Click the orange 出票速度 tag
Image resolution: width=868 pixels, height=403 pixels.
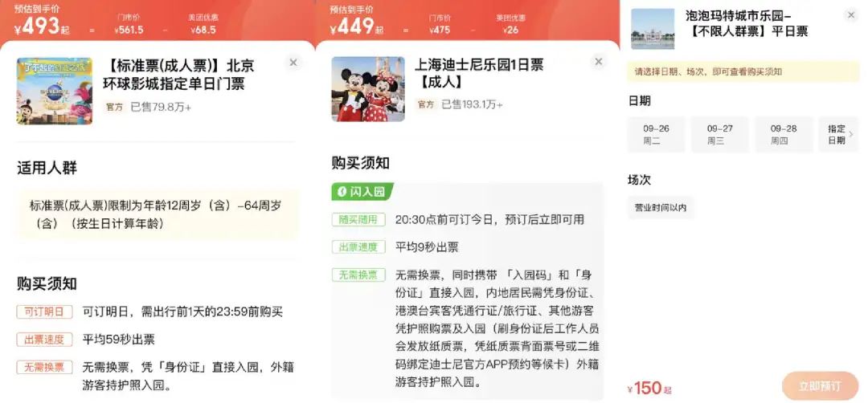pos(44,340)
